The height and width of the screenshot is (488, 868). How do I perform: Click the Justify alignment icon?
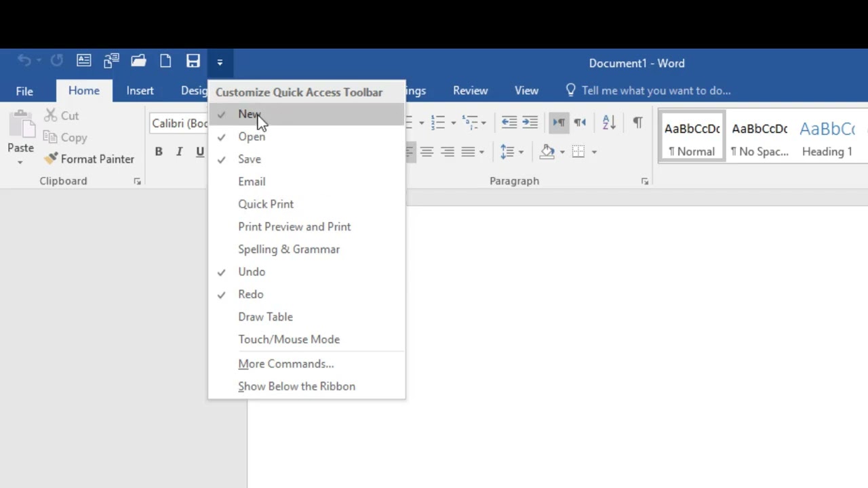point(468,152)
